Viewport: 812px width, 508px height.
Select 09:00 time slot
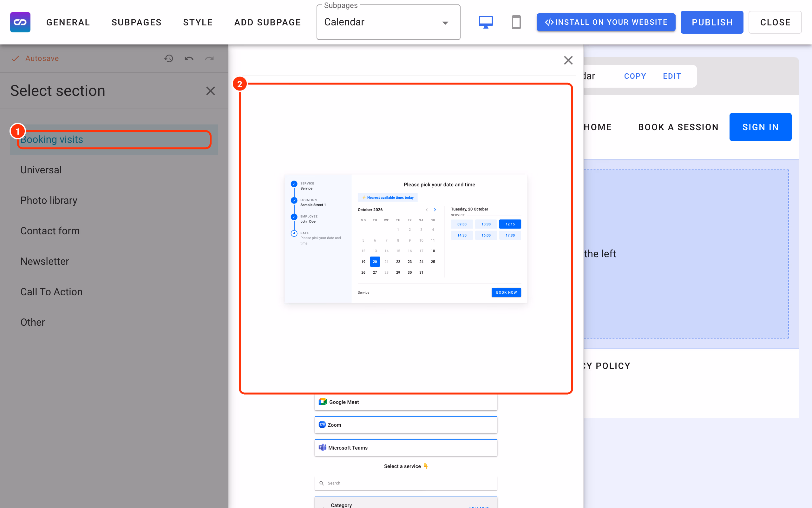462,224
